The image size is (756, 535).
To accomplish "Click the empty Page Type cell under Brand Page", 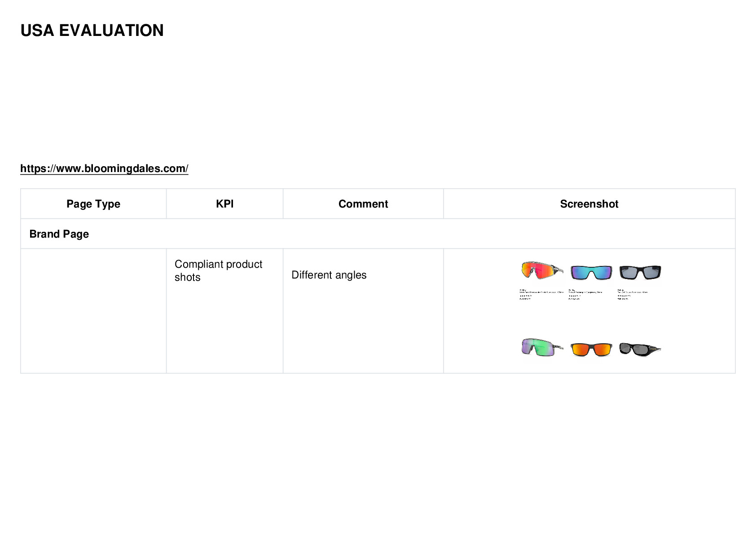I will 93,311.
